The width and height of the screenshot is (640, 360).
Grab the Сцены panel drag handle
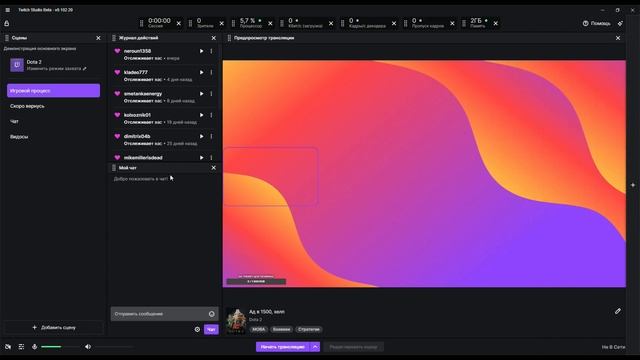[7, 38]
